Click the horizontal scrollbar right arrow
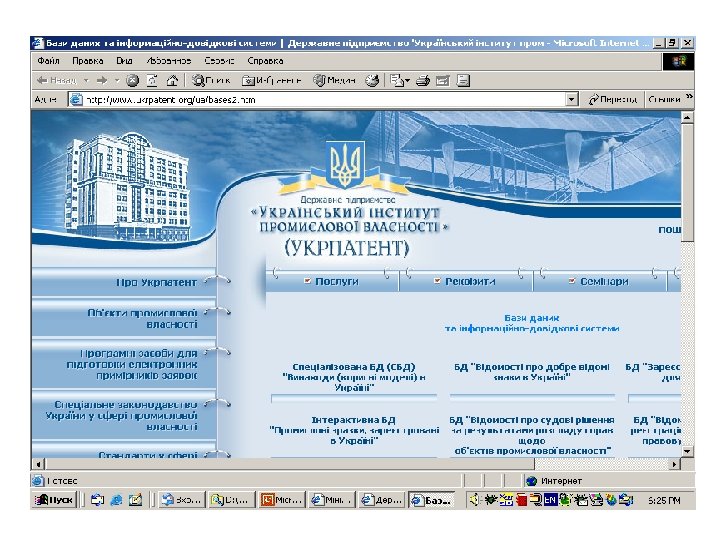720x540 pixels. [674, 464]
